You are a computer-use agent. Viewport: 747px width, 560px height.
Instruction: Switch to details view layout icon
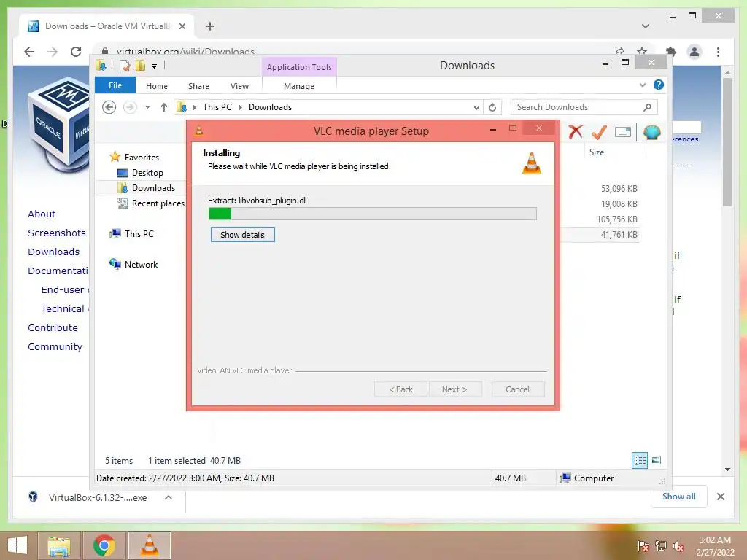(640, 460)
